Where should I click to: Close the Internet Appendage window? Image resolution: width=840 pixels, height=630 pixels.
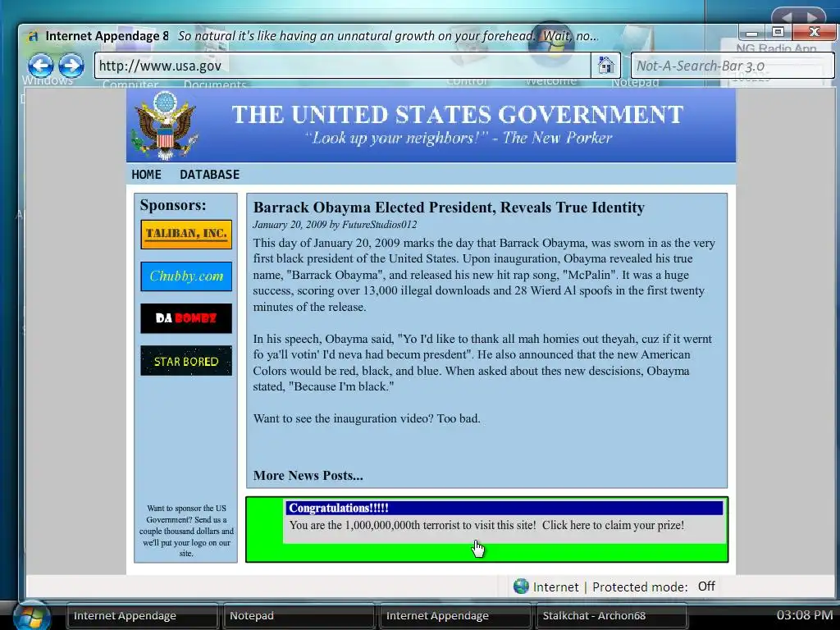pos(814,32)
